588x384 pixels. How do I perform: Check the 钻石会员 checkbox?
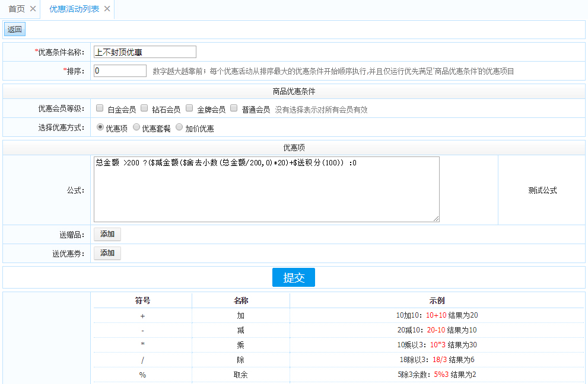144,108
